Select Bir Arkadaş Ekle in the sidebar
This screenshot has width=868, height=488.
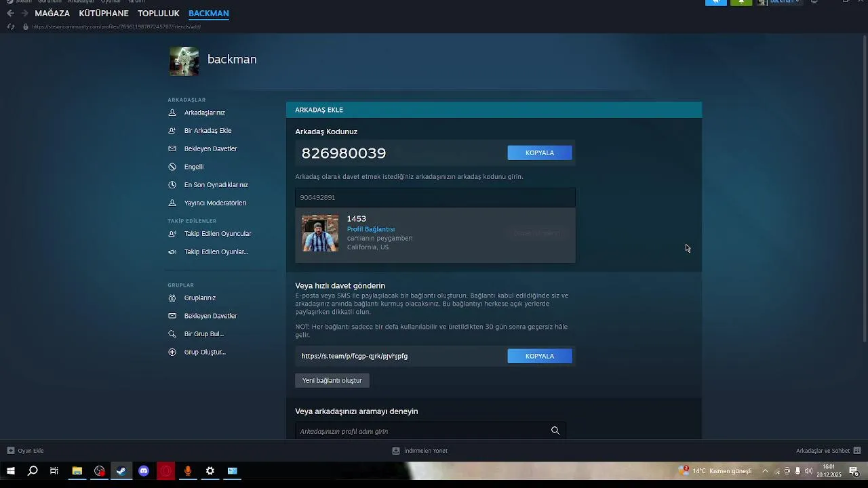point(208,130)
